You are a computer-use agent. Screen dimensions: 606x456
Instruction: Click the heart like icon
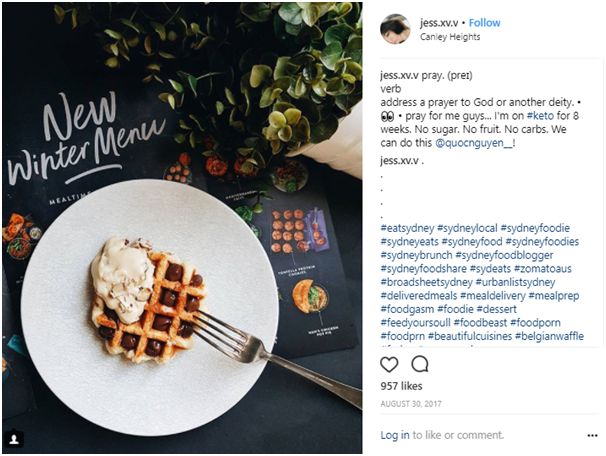click(x=389, y=364)
